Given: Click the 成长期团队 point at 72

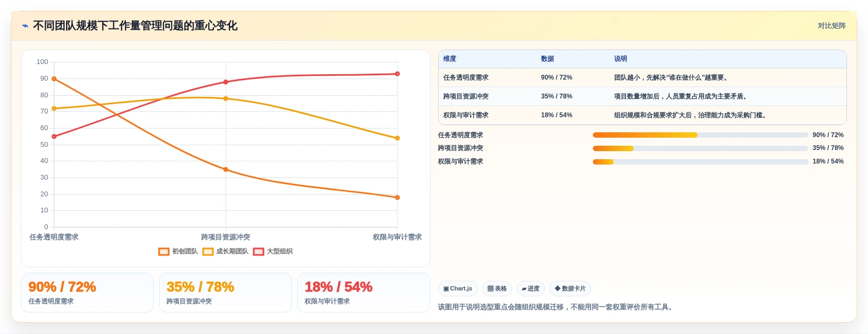Looking at the screenshot, I should pyautogui.click(x=54, y=109).
